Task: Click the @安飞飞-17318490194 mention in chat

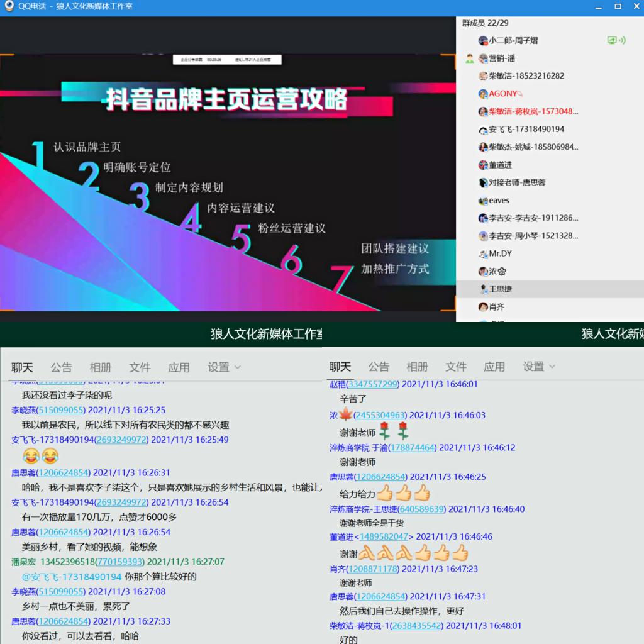Action: (x=72, y=577)
